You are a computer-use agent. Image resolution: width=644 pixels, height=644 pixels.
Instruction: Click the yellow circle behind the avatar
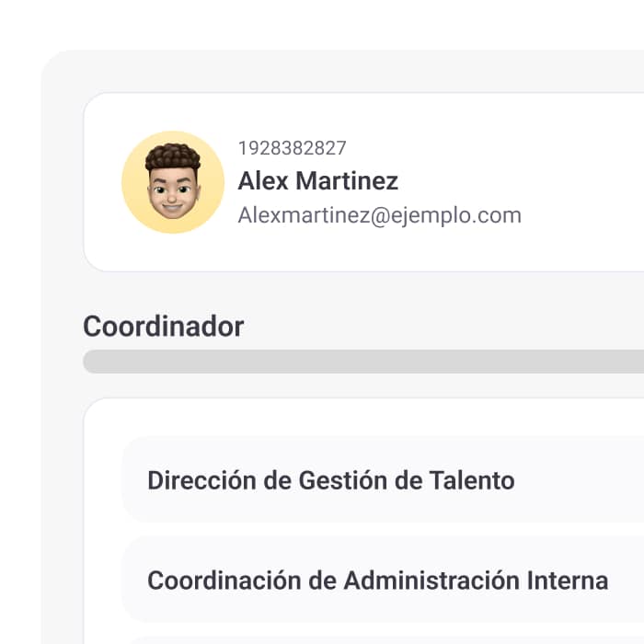(x=136, y=207)
